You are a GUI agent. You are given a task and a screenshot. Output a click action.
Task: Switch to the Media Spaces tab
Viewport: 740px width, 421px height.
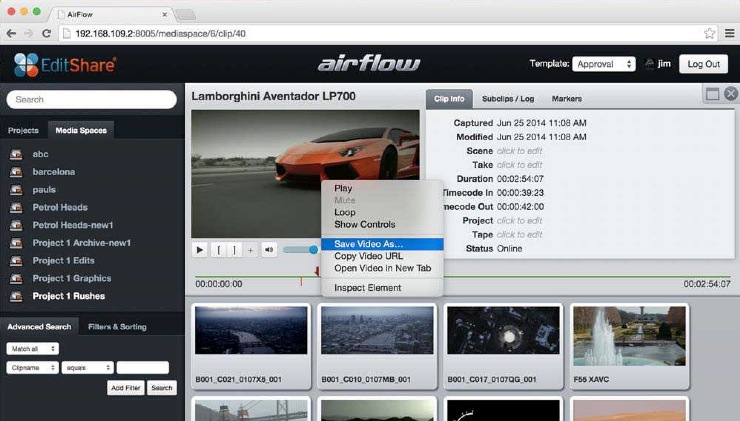[x=81, y=130]
